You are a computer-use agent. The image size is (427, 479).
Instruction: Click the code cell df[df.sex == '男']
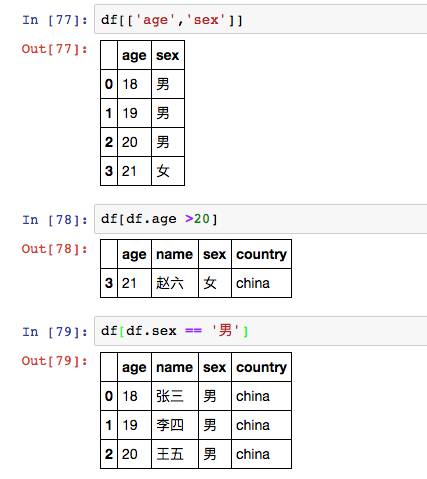point(261,331)
